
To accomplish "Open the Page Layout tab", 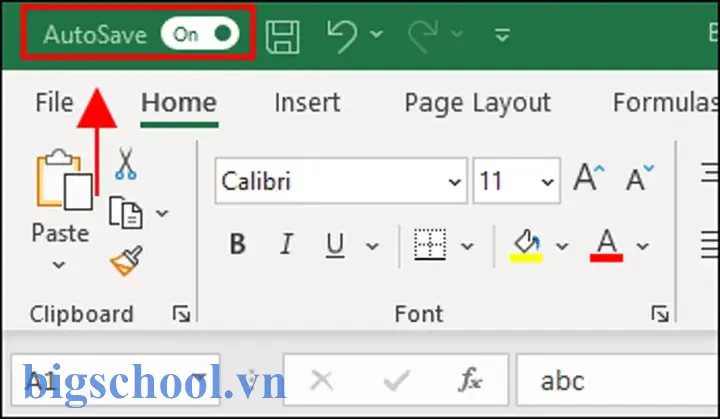I will click(x=477, y=103).
